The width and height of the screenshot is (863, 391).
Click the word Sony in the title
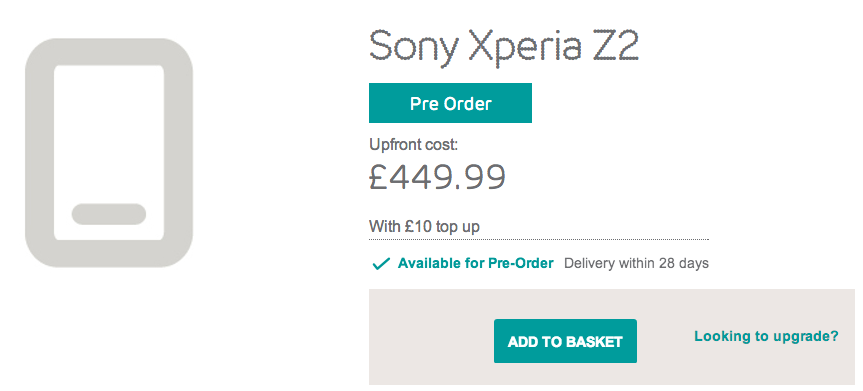click(x=413, y=47)
